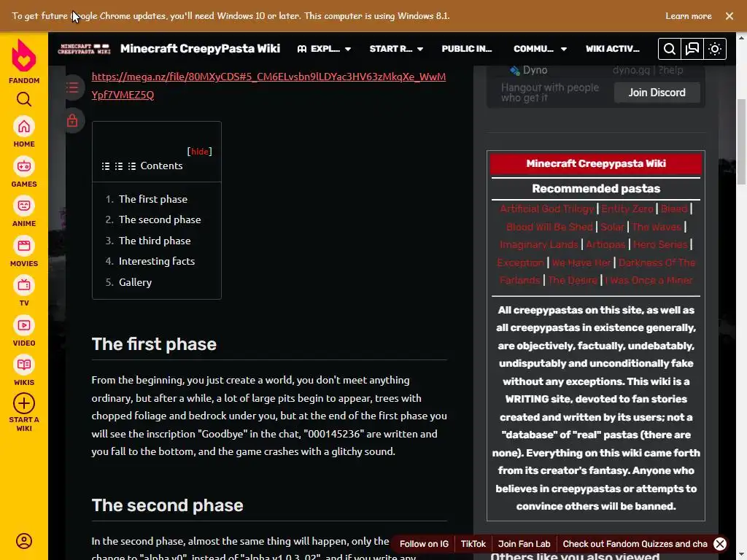Click the page vertical scrollbar thumb
Screen dimensions: 747x560
click(742, 142)
